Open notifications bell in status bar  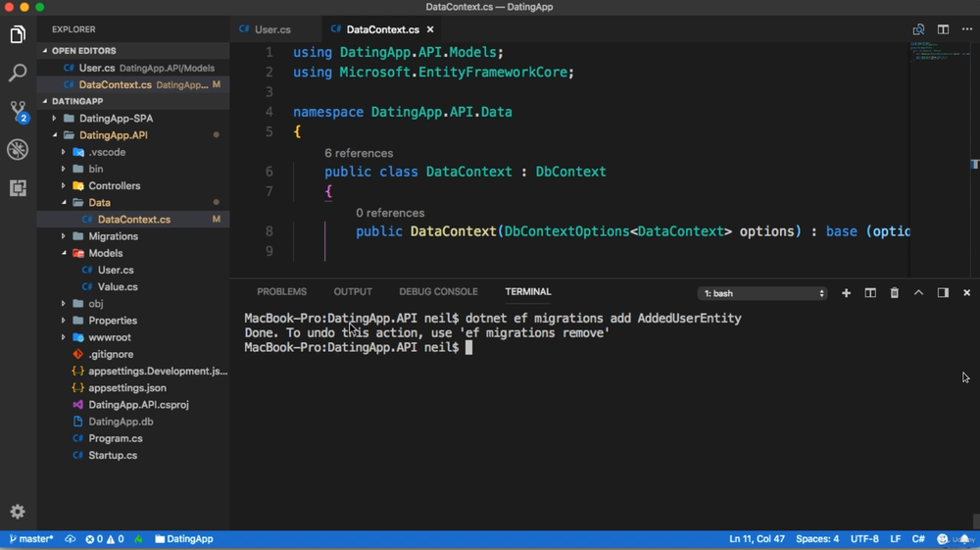pos(964,539)
